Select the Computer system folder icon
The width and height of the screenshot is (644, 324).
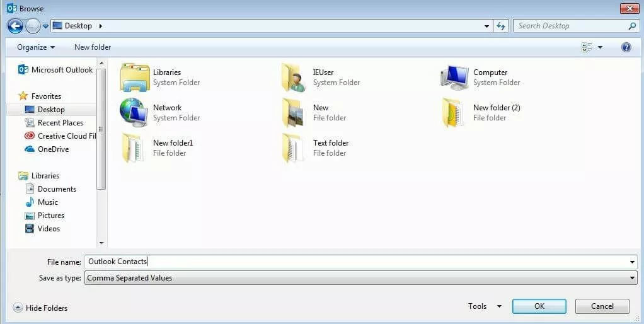(x=455, y=77)
